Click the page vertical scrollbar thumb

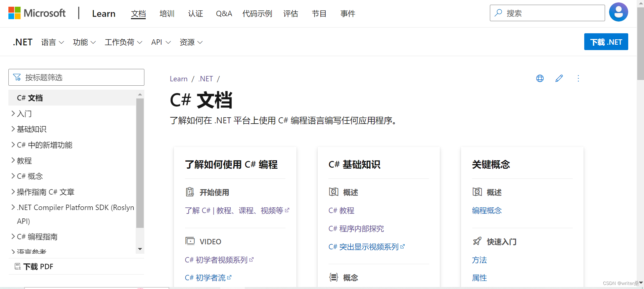640,43
